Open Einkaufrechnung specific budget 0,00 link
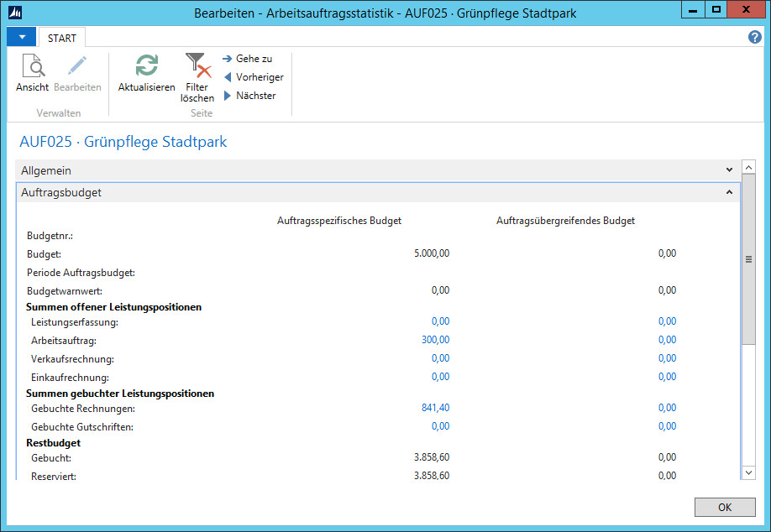 pyautogui.click(x=441, y=377)
